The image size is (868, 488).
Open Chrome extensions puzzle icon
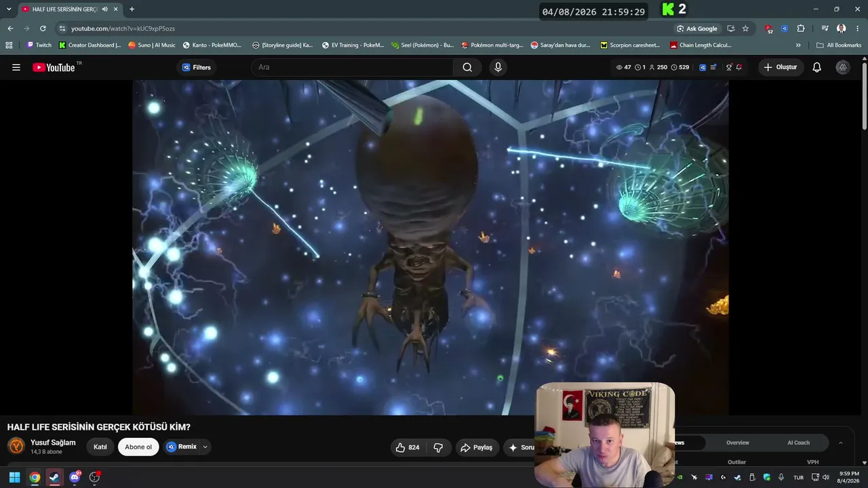pos(801,28)
